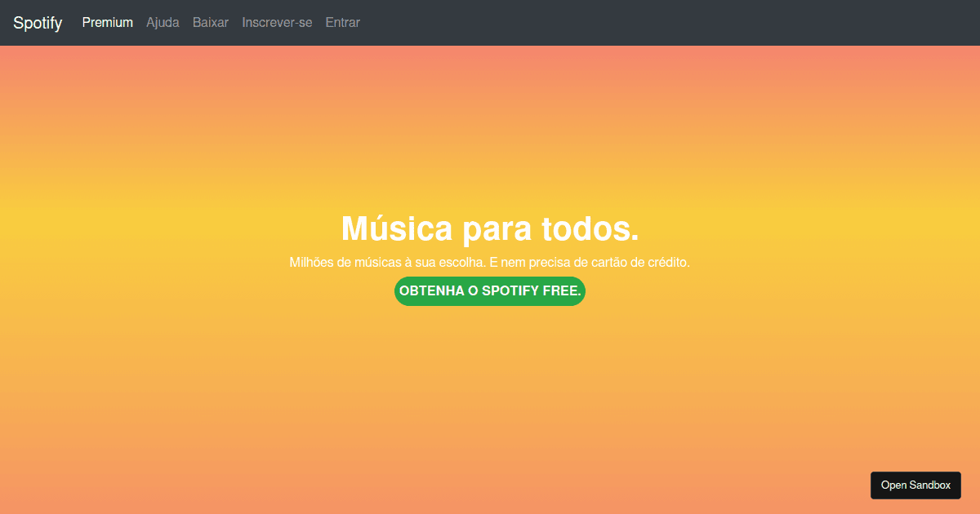The height and width of the screenshot is (514, 980).
Task: Click the headline Música para todos
Action: pos(489,229)
